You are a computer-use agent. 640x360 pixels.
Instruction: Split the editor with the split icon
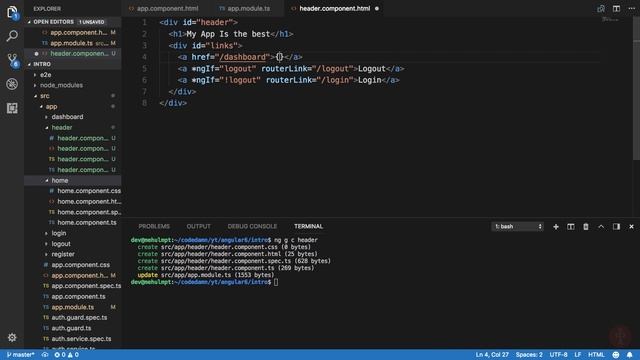[x=616, y=9]
